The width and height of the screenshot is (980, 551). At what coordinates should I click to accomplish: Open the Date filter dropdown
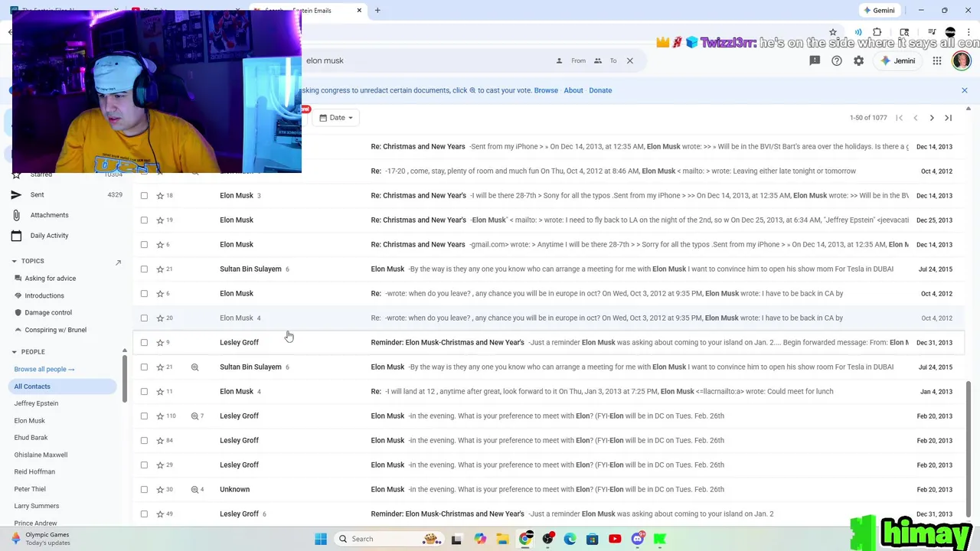click(x=337, y=118)
